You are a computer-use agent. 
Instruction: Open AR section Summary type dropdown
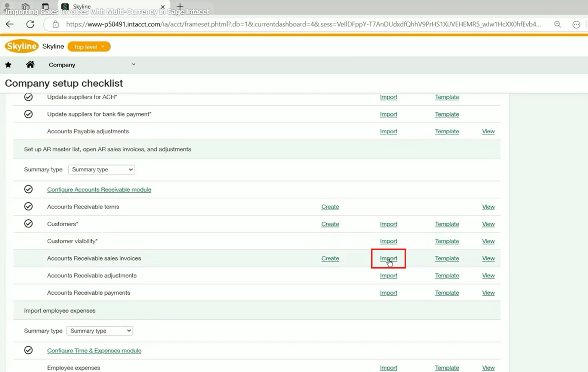tap(102, 170)
